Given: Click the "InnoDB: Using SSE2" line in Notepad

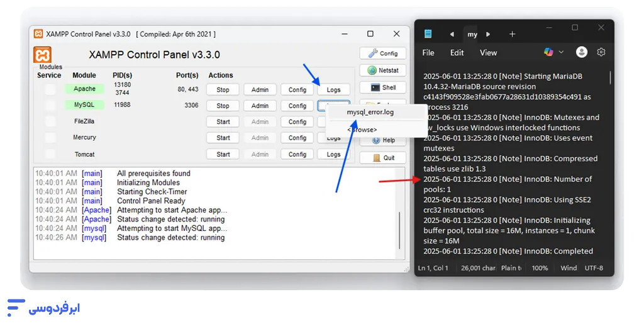Looking at the screenshot, I should click(x=508, y=200).
